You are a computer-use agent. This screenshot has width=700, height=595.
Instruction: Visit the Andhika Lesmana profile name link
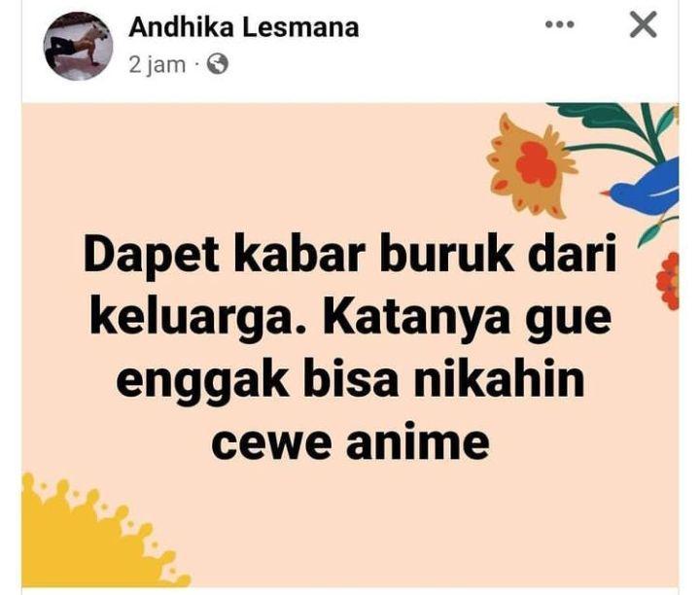coord(244,27)
